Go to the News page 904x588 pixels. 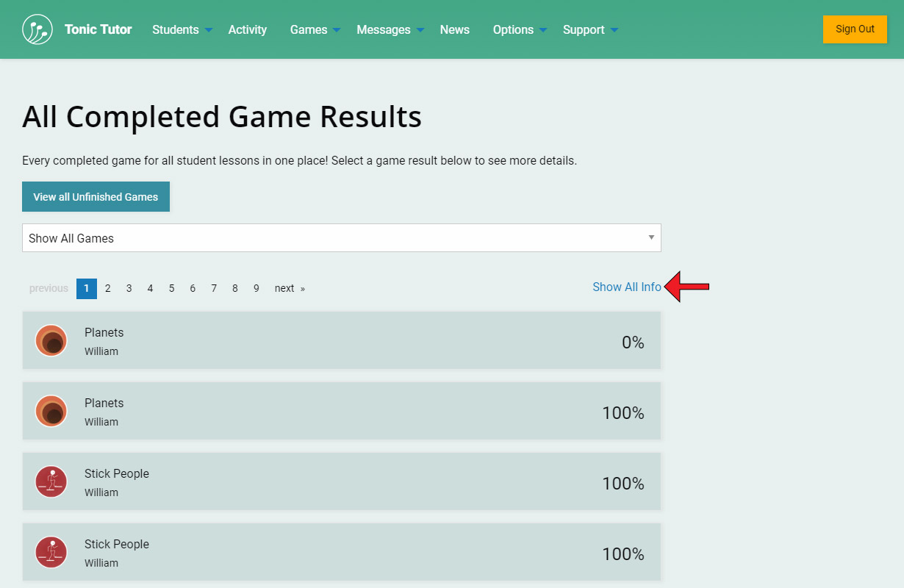tap(454, 30)
